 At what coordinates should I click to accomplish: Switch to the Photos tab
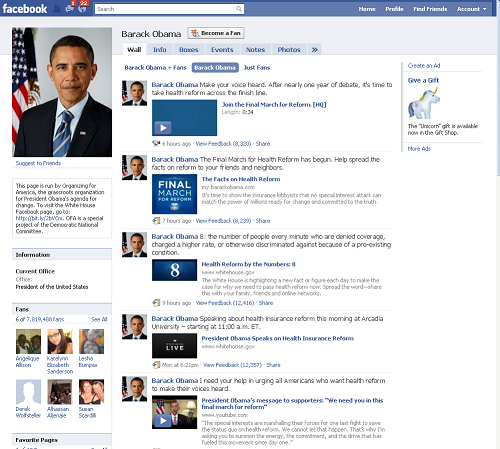(x=289, y=50)
